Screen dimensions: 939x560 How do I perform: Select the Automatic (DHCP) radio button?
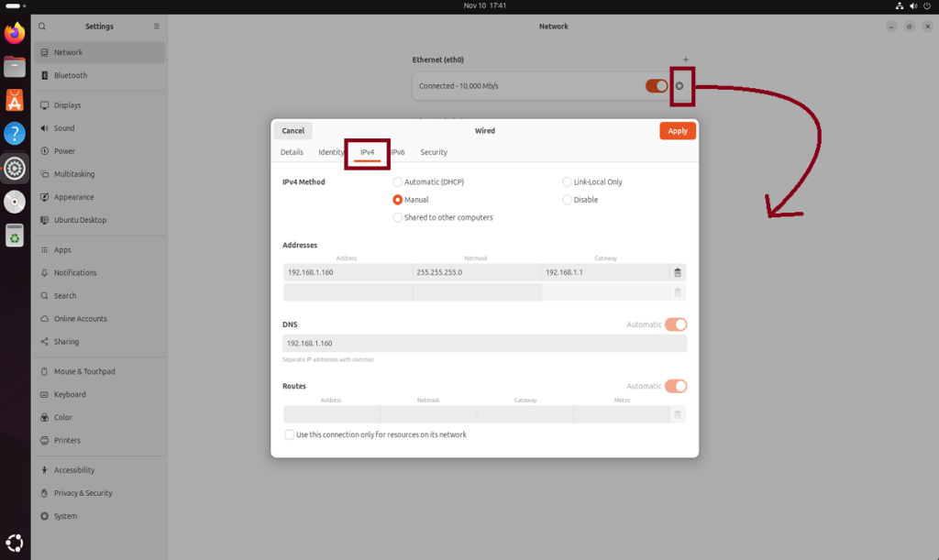click(397, 182)
